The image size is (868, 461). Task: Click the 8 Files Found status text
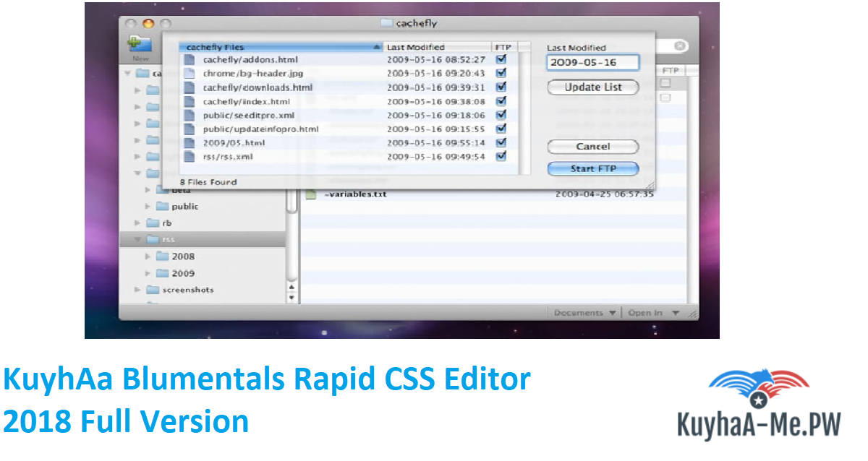click(208, 182)
